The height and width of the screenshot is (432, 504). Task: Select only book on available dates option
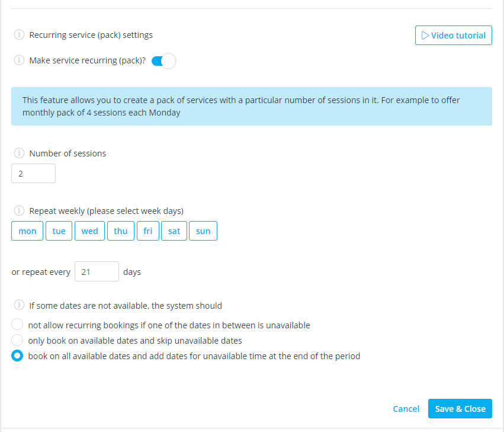click(x=17, y=340)
